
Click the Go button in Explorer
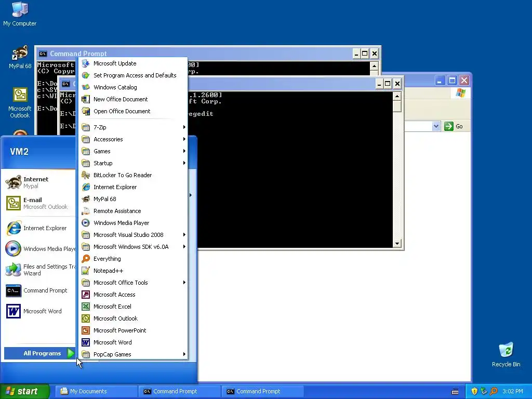pos(454,126)
